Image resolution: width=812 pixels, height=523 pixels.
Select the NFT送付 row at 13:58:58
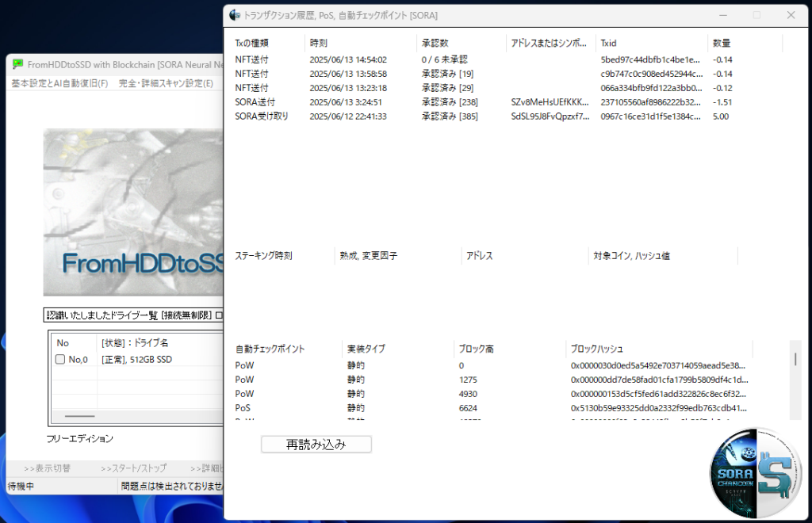point(507,74)
